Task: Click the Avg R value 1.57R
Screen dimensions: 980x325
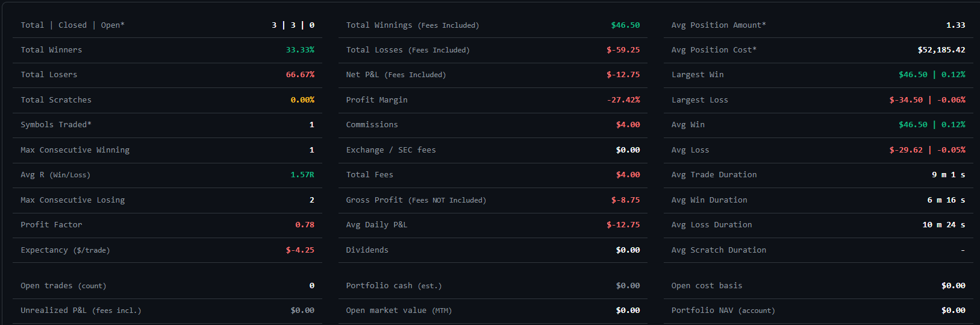Action: [302, 175]
